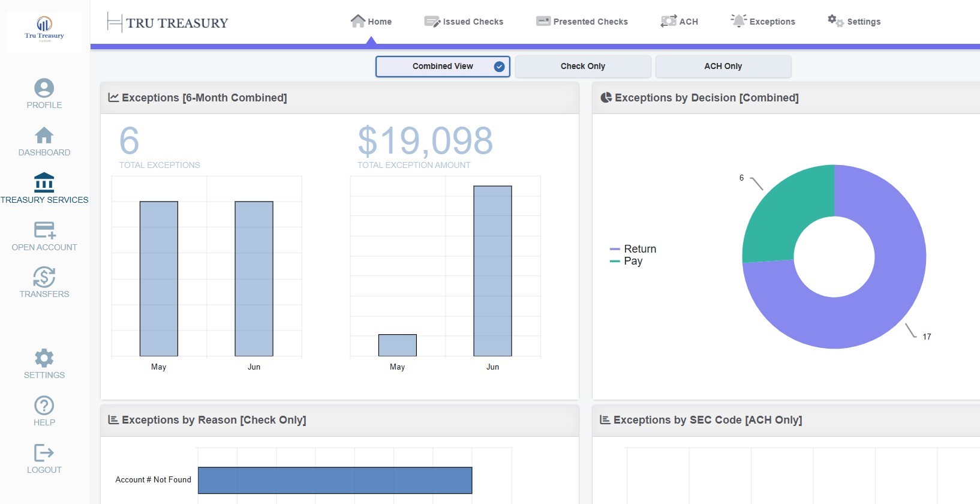Image resolution: width=980 pixels, height=504 pixels.
Task: Open the Transfers dollar icon
Action: pyautogui.click(x=44, y=277)
